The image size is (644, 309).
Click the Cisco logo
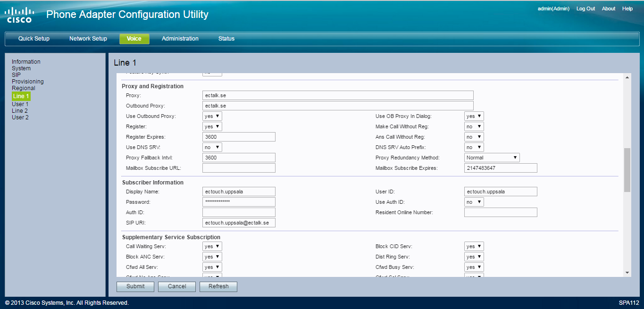[19, 15]
